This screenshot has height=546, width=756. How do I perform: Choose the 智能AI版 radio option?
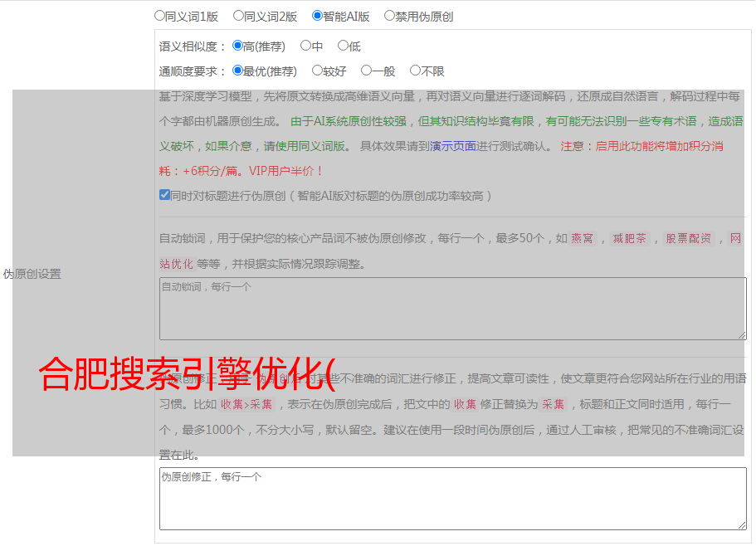coord(317,16)
